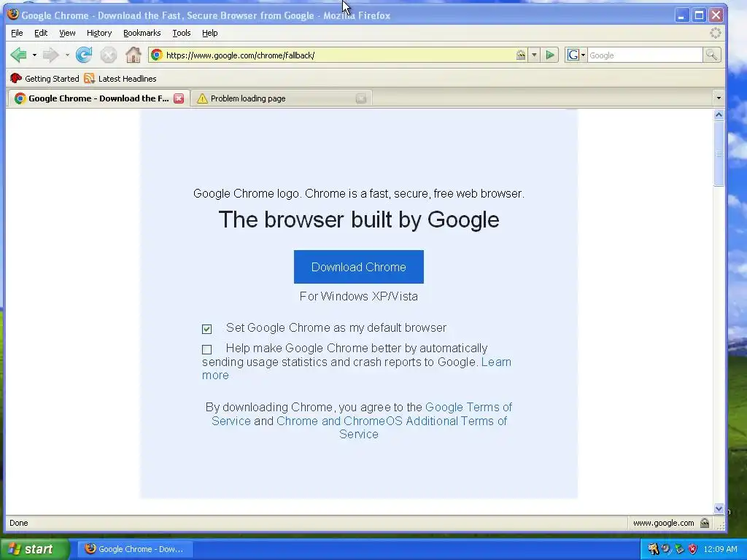Click the www.google.com status bar text
The height and width of the screenshot is (560, 747).
click(663, 523)
